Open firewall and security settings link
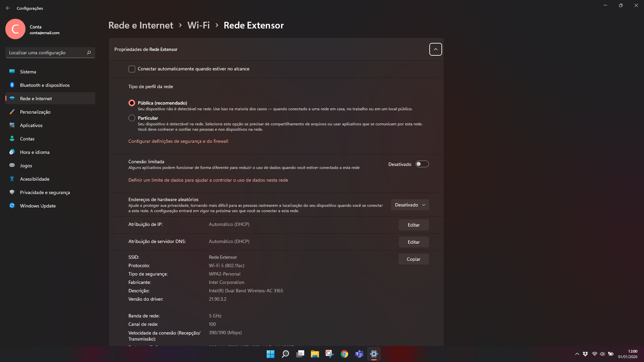This screenshot has height=362, width=644. (x=178, y=141)
